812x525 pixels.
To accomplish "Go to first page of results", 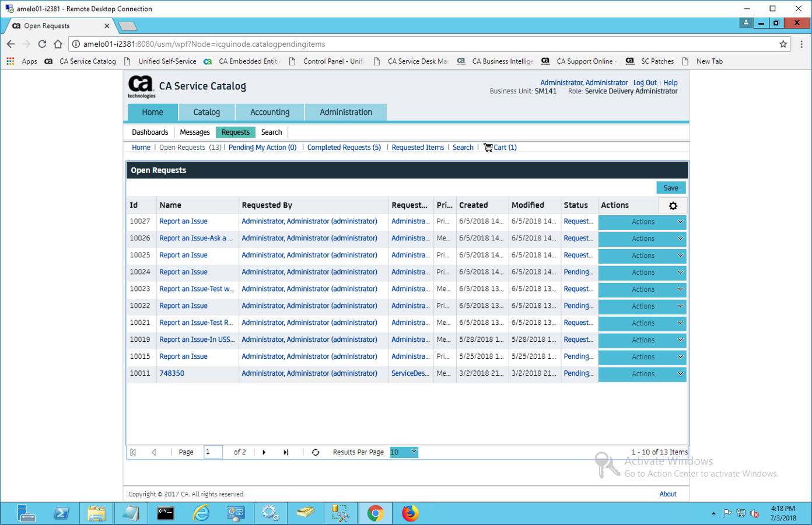I will 133,452.
